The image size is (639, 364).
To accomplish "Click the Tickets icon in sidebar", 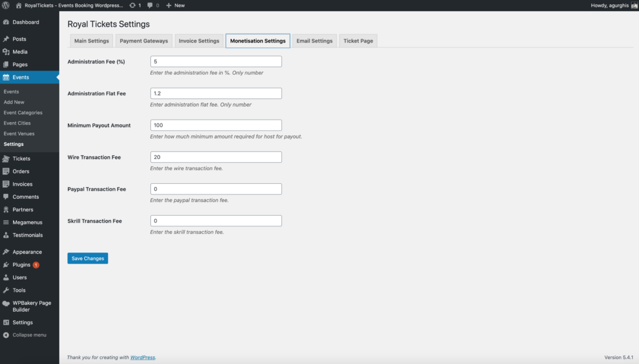I will click(6, 159).
